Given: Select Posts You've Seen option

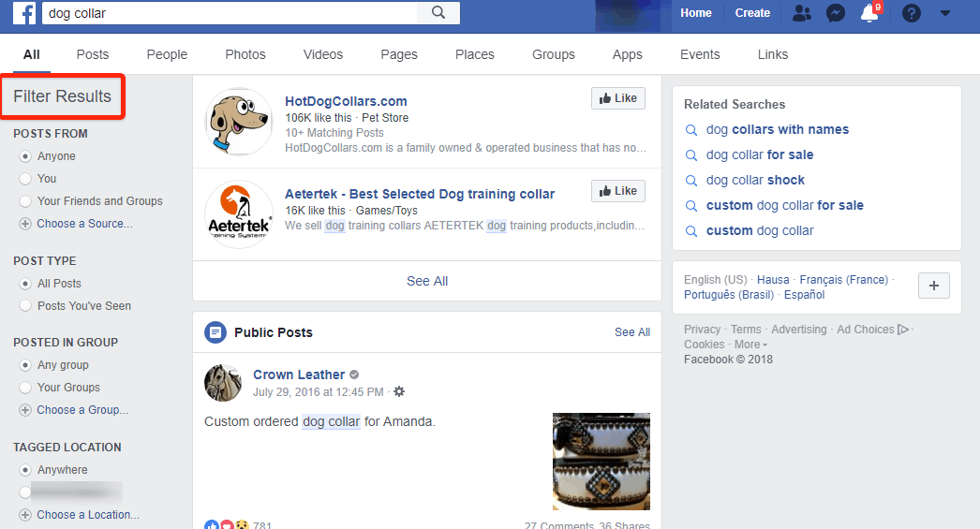Looking at the screenshot, I should point(25,306).
